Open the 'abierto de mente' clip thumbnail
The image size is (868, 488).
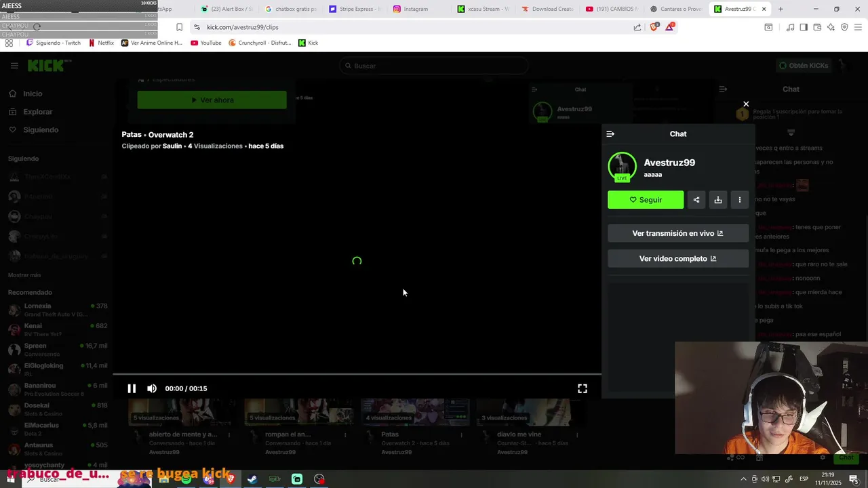point(183,412)
